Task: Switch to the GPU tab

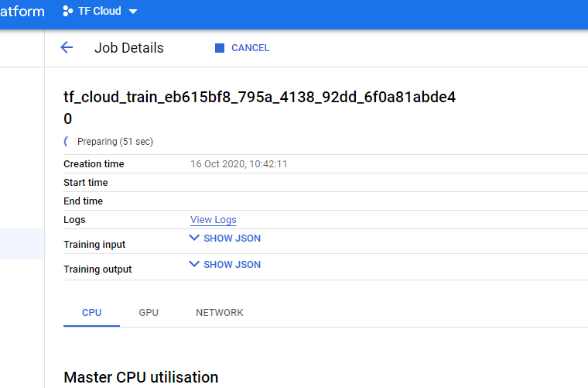Action: pyautogui.click(x=149, y=313)
